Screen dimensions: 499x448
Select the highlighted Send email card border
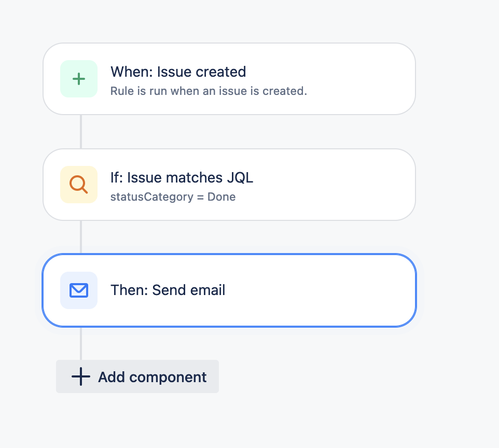(x=229, y=254)
